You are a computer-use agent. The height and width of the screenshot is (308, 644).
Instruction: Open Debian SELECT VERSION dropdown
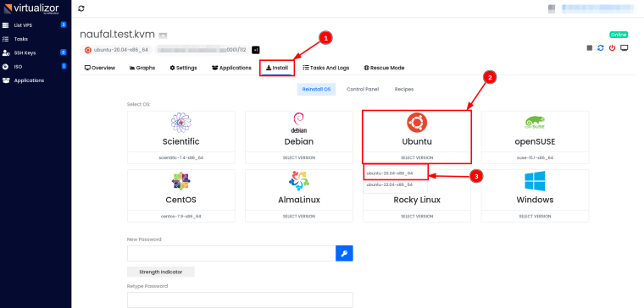click(x=298, y=157)
